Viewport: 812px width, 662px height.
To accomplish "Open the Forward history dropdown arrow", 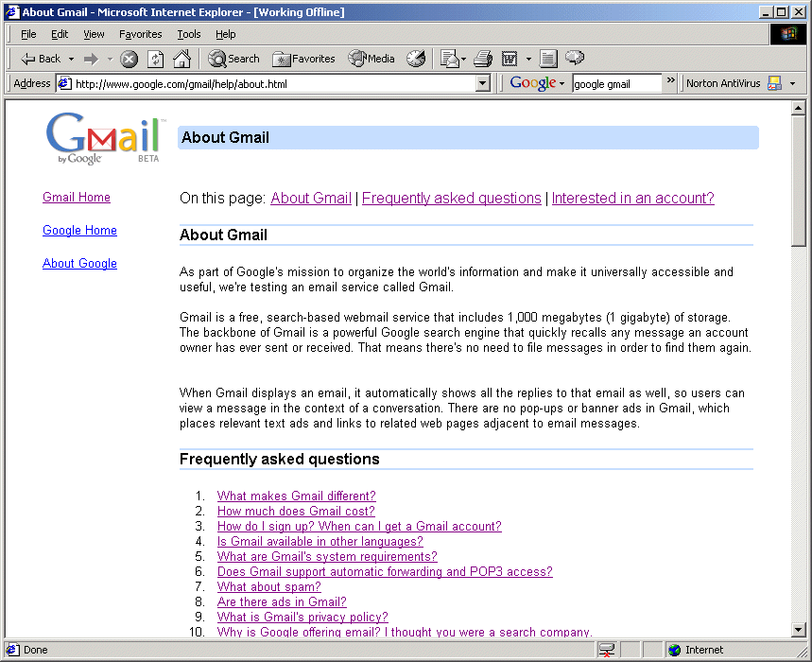I will click(110, 59).
